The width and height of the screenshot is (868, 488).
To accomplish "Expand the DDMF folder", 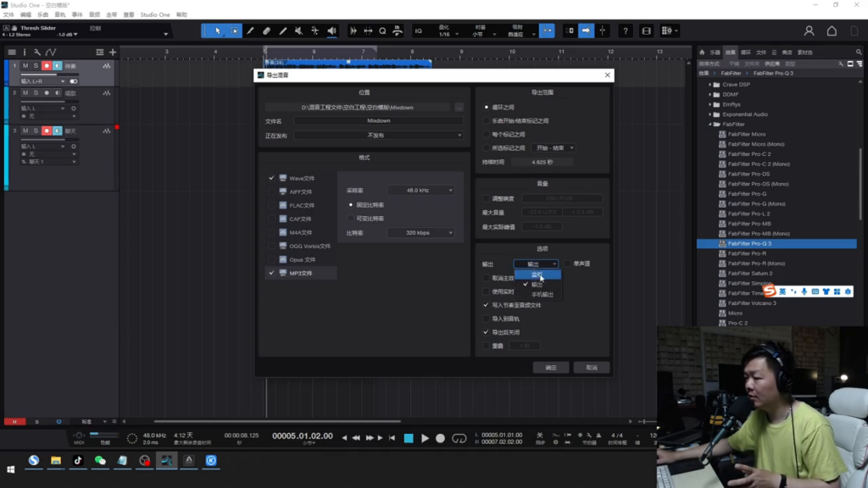I will (710, 95).
